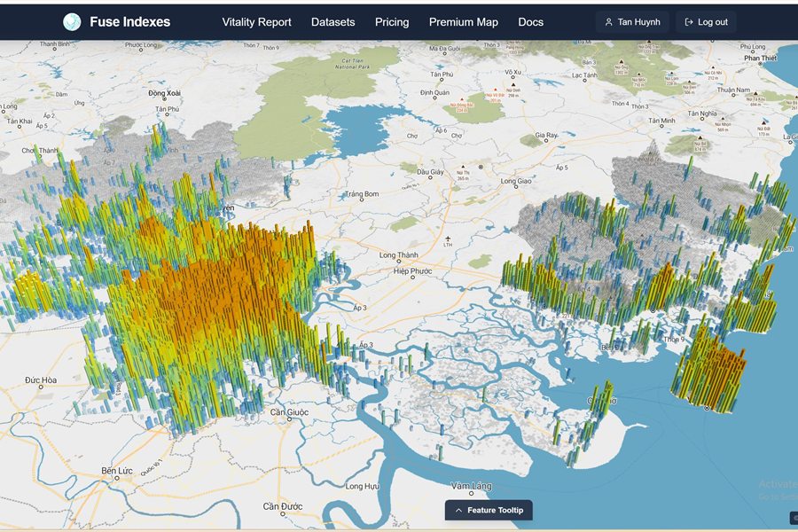Open the Docs page

530,22
